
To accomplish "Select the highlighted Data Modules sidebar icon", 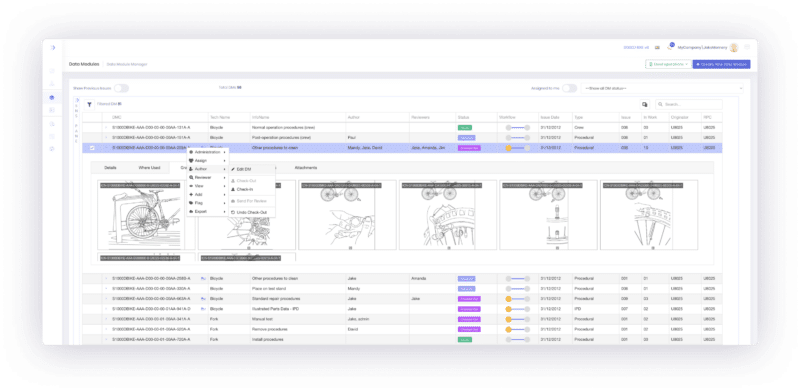I will pos(52,97).
